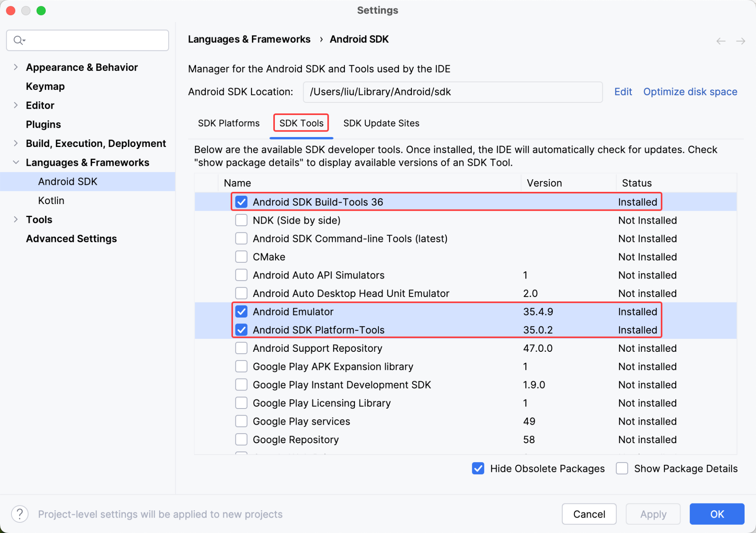756x533 pixels.
Task: Click the back navigation arrow icon
Action: click(x=721, y=41)
